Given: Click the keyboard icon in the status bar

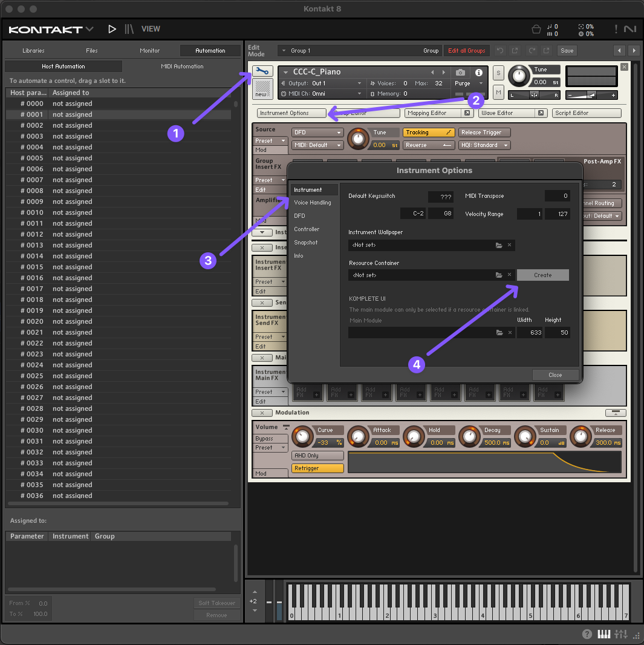Looking at the screenshot, I should coord(604,634).
